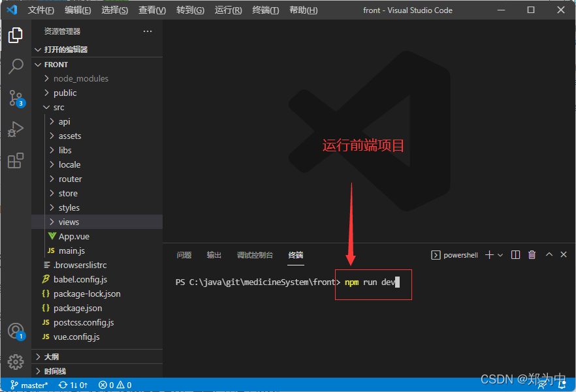Open Source Control view with badge 3

[16, 98]
